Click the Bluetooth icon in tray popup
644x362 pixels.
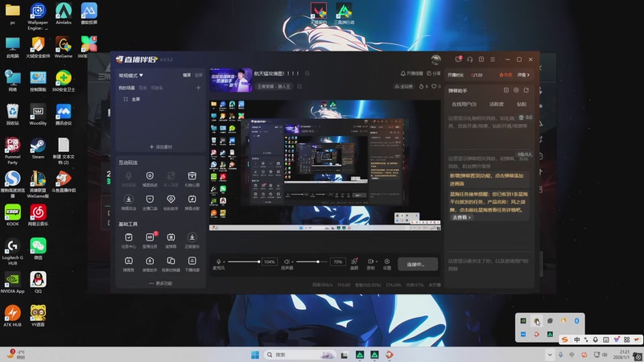(x=576, y=320)
